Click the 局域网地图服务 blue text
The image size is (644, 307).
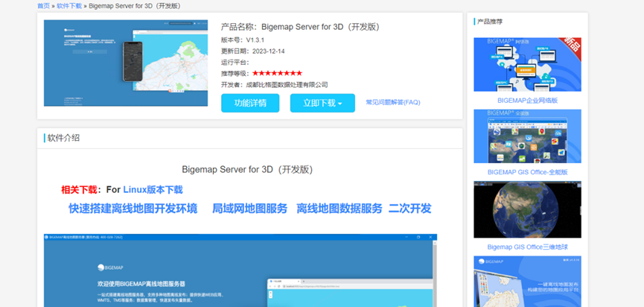click(x=249, y=209)
